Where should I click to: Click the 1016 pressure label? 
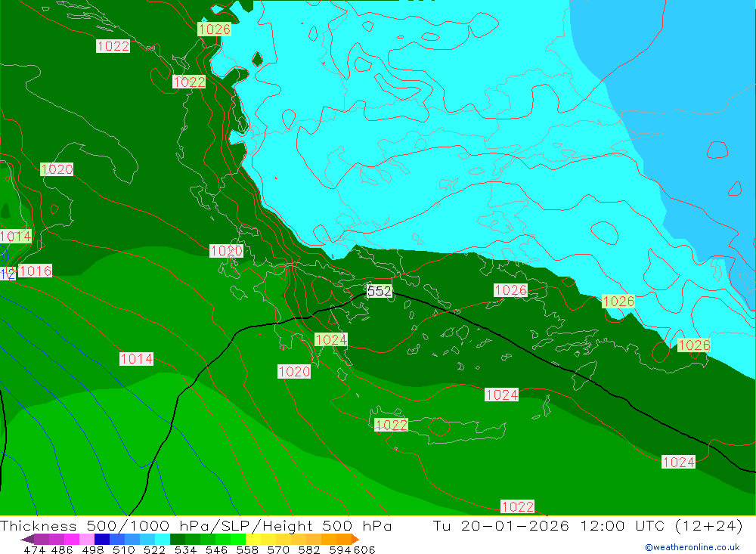[x=36, y=271]
